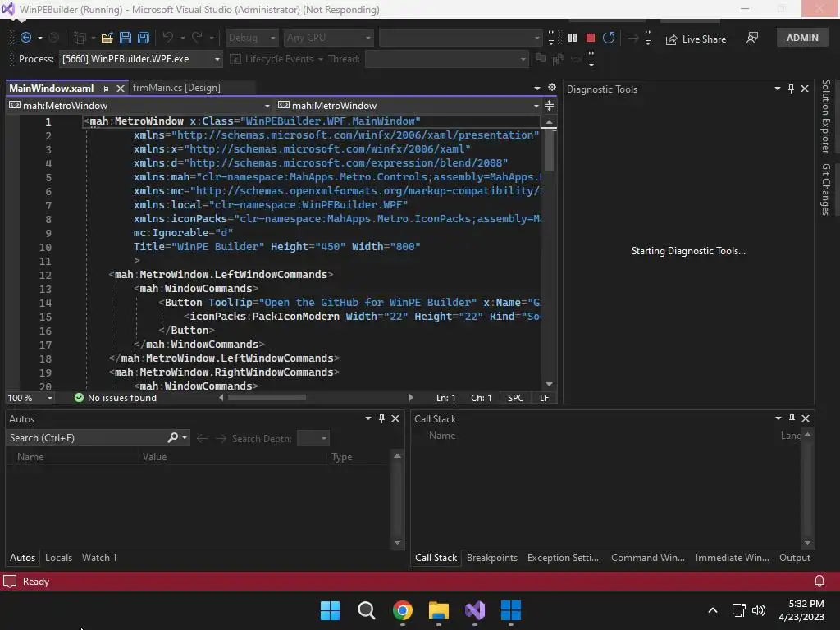Click the Live Share button
Viewport: 840px width, 630px height.
(x=696, y=39)
